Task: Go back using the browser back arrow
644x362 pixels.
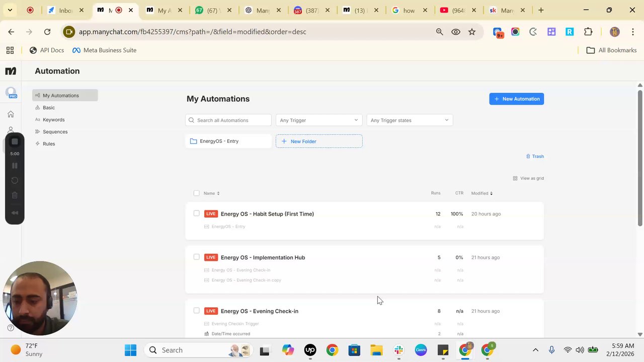Action: (x=11, y=32)
